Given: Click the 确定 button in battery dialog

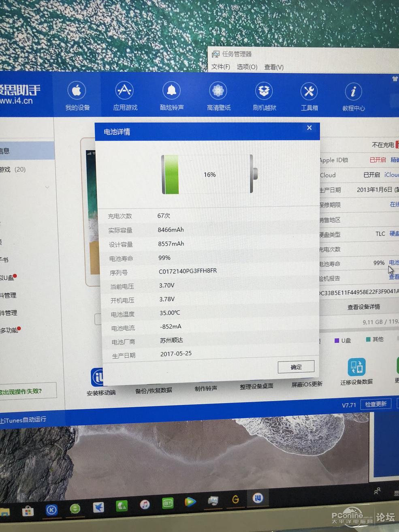Looking at the screenshot, I should (296, 367).
